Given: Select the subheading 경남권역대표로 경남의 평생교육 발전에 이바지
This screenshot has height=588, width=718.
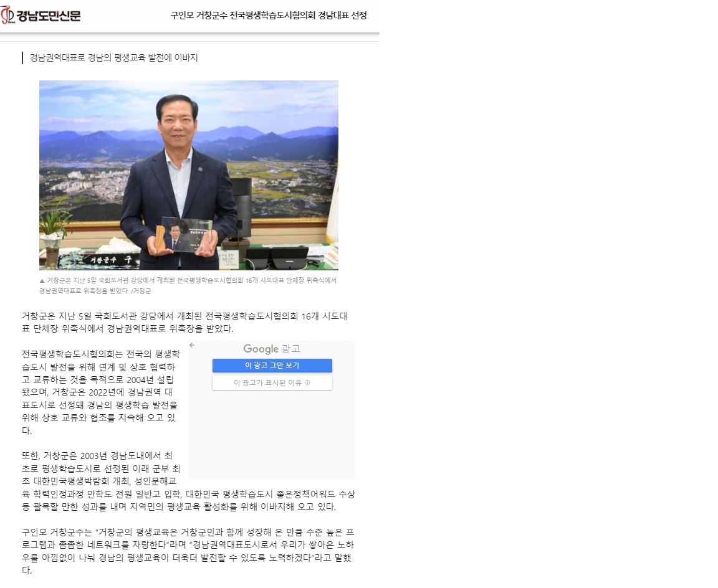Looking at the screenshot, I should (114, 58).
